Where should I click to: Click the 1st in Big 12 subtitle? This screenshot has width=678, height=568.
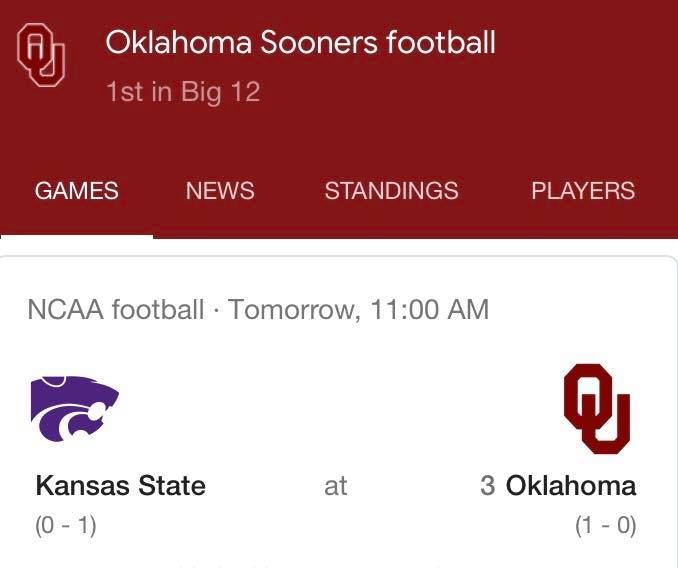pos(183,92)
